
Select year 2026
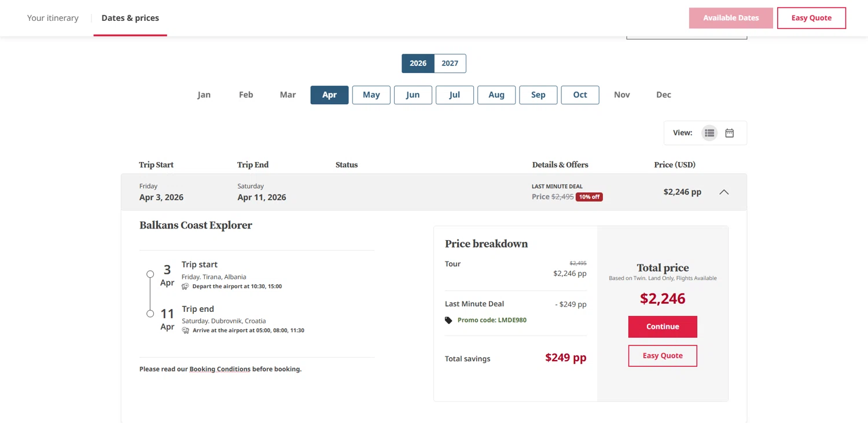click(x=418, y=64)
